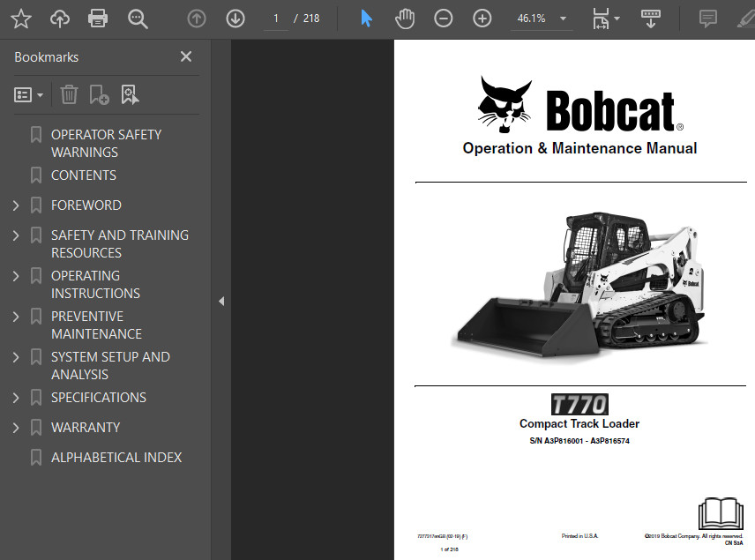
Task: Zoom in with the plus button
Action: click(x=482, y=19)
